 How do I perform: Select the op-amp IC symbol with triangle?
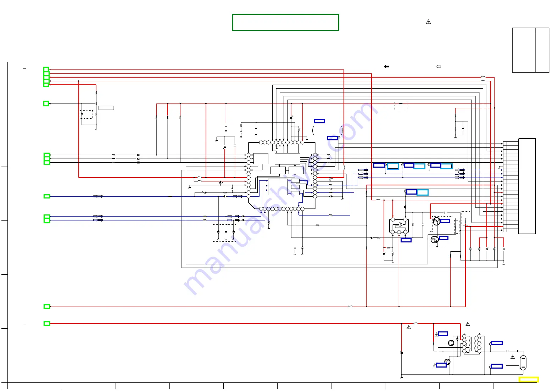pyautogui.click(x=399, y=226)
